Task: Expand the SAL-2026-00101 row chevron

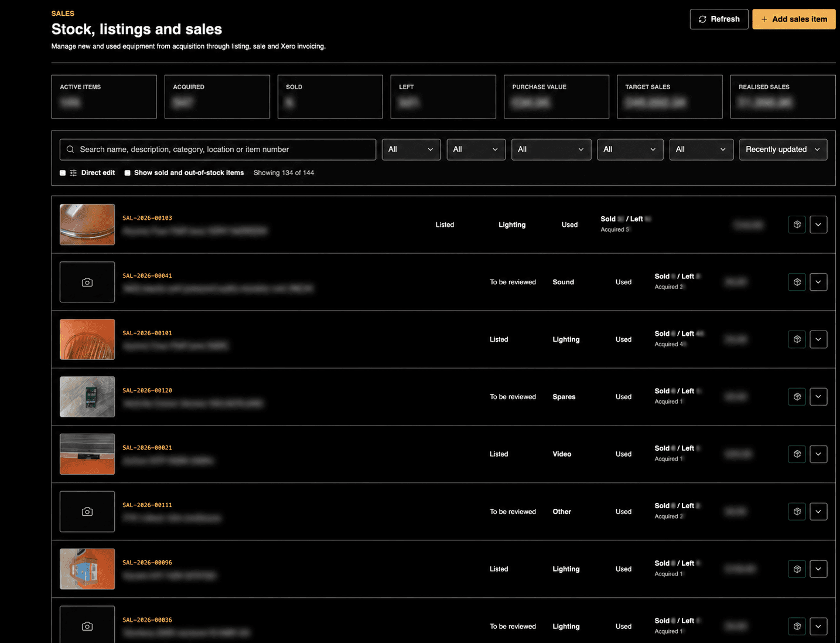Action: coord(818,339)
